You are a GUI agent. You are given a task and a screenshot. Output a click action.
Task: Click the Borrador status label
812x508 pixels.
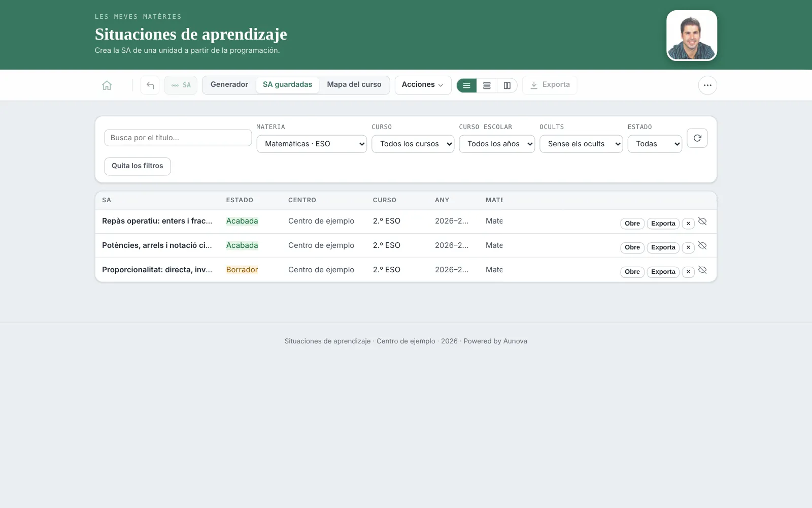[x=242, y=270]
